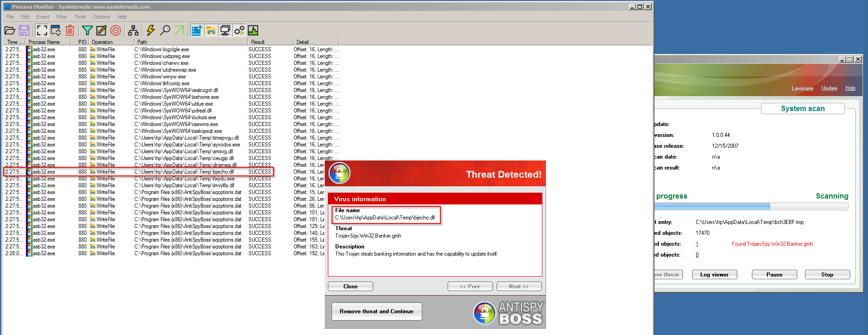Select the SysWOW64\behome.exe row
The height and width of the screenshot is (335, 868).
click(x=171, y=97)
